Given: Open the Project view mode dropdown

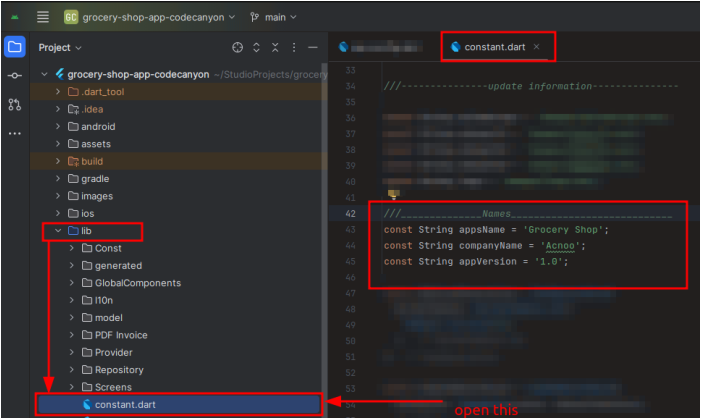Looking at the screenshot, I should click(60, 47).
